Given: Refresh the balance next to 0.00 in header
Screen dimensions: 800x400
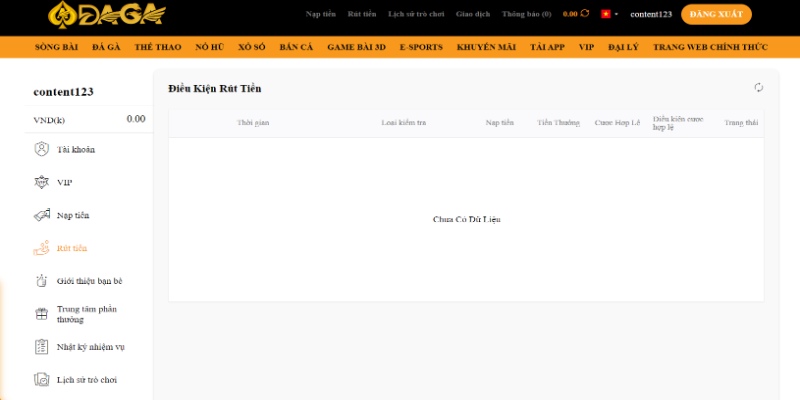Looking at the screenshot, I should click(585, 14).
